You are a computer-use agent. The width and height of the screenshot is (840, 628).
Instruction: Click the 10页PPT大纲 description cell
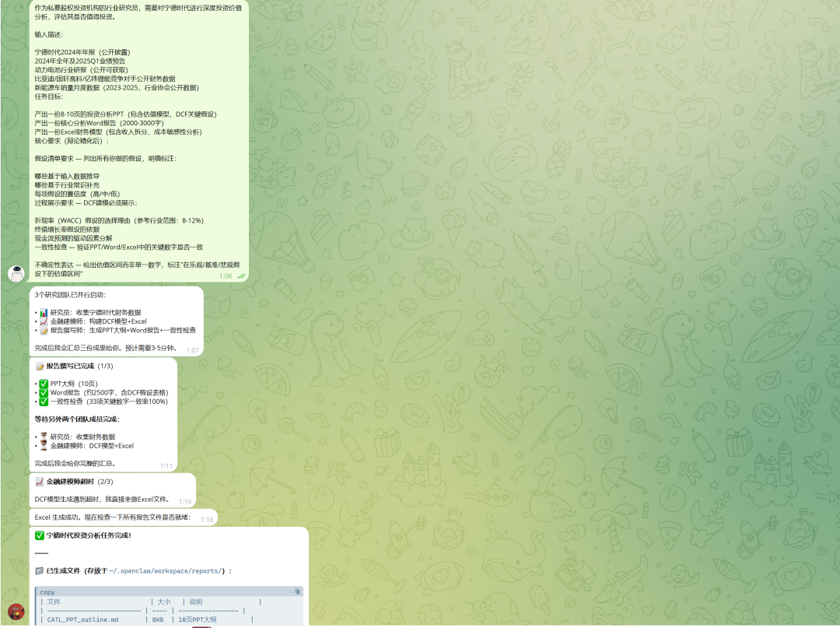pos(198,620)
